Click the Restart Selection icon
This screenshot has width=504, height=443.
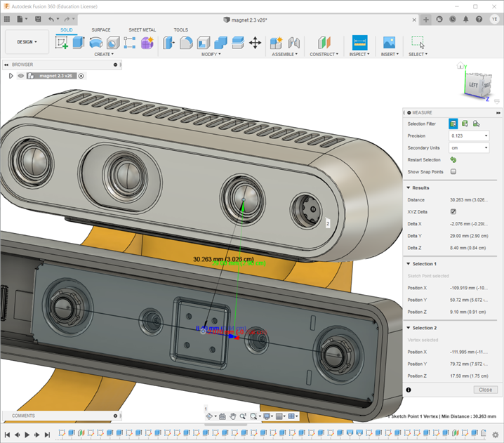(453, 160)
